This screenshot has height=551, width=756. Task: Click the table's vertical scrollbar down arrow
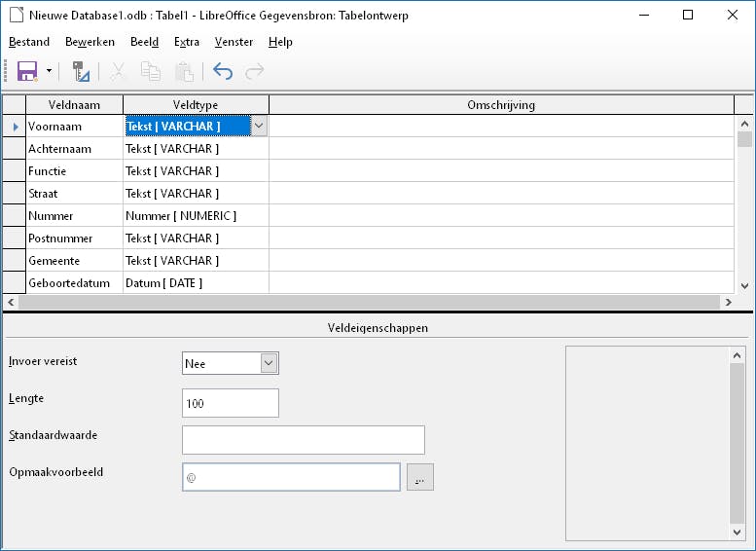pos(745,286)
